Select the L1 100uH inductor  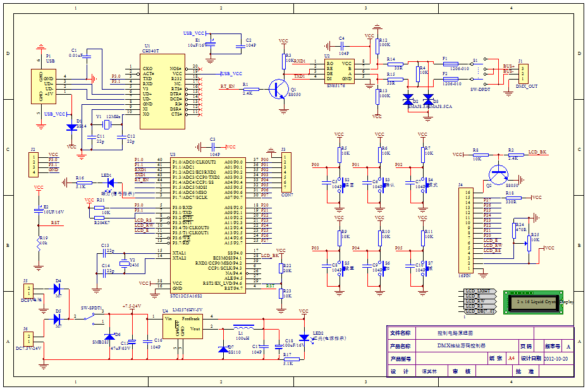tap(243, 327)
